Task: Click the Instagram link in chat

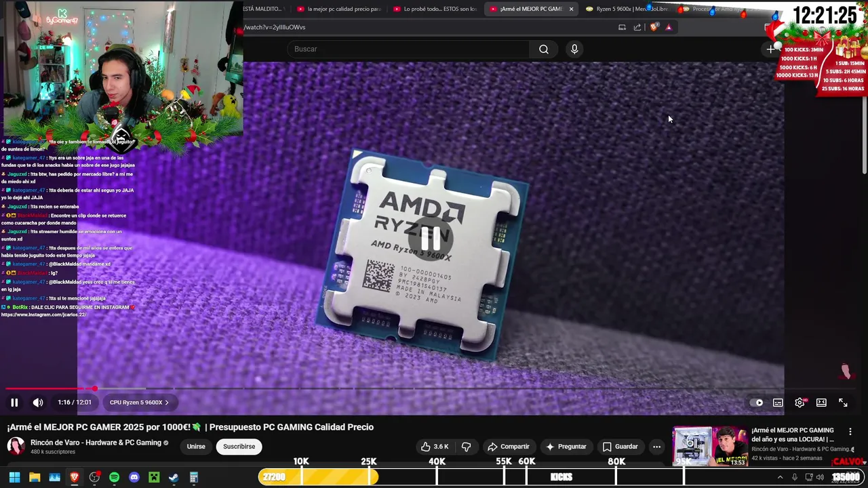Action: 44,314
